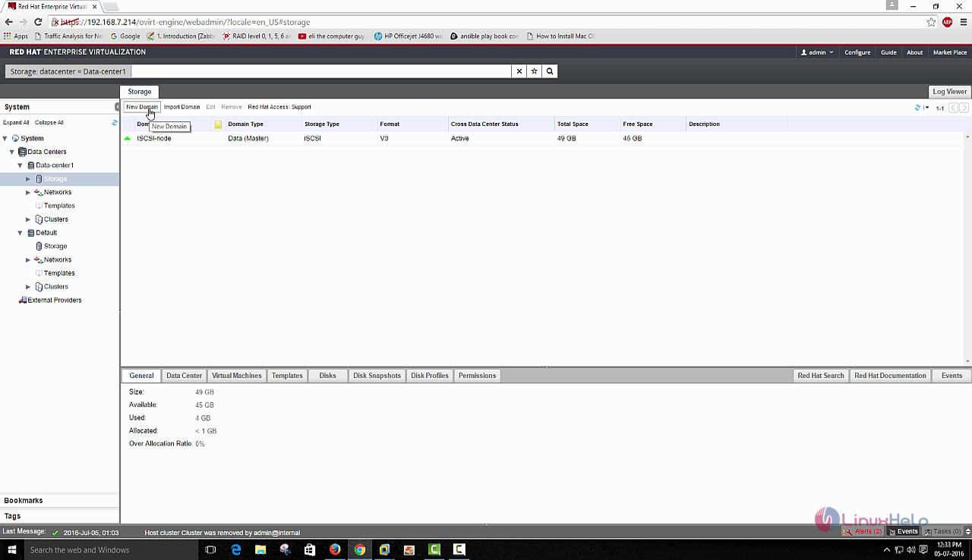
Task: Clear the search query with the X icon
Action: 519,71
